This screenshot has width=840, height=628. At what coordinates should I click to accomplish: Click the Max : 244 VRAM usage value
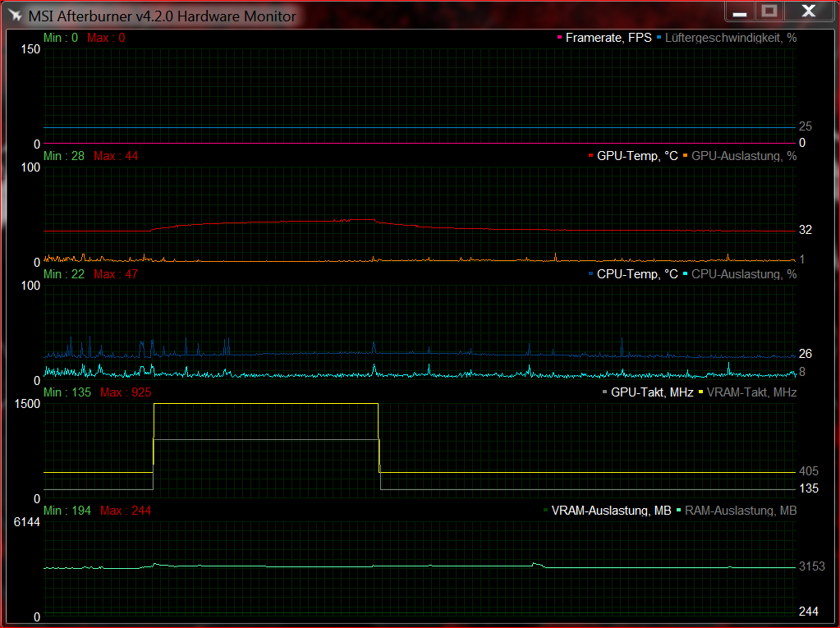tap(126, 511)
